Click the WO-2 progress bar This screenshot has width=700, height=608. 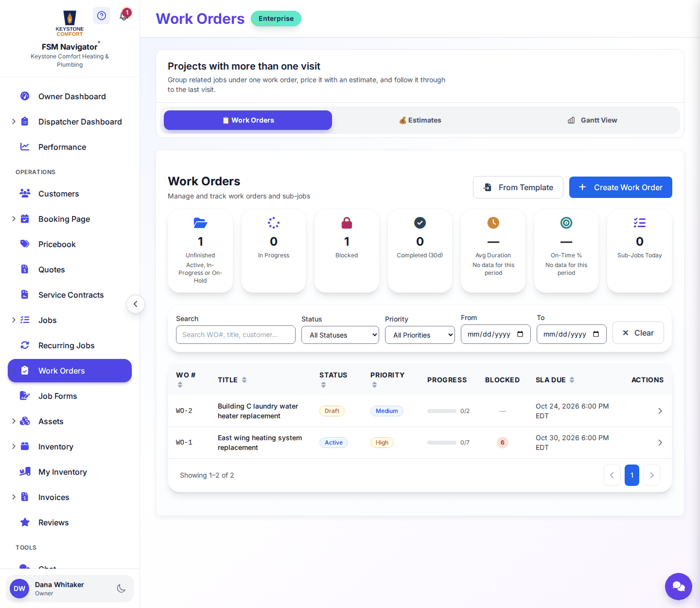pos(442,411)
